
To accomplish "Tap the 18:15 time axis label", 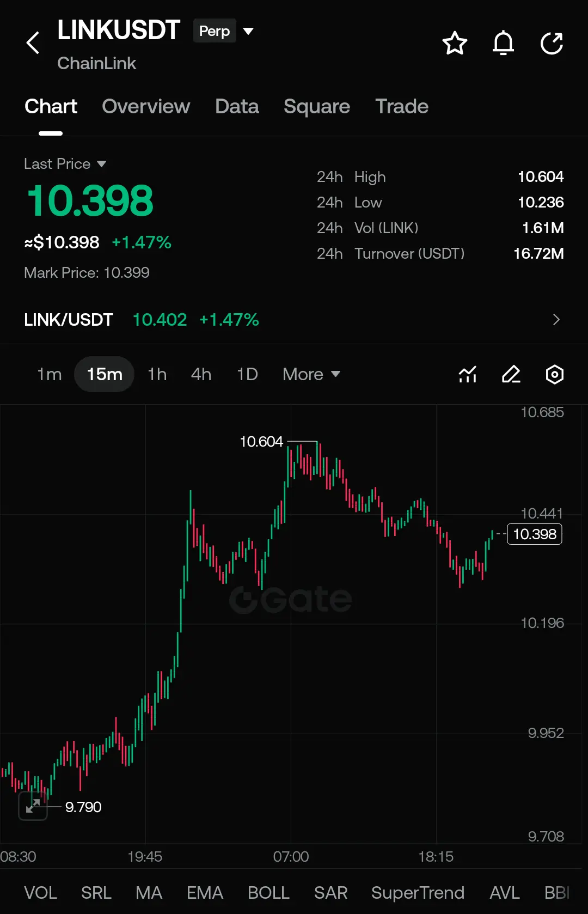I will tap(436, 856).
